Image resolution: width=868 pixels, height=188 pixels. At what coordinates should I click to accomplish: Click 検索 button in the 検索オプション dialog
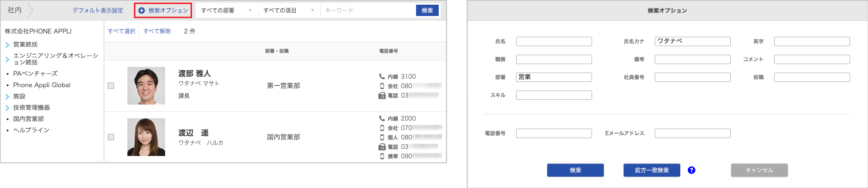[x=576, y=170]
